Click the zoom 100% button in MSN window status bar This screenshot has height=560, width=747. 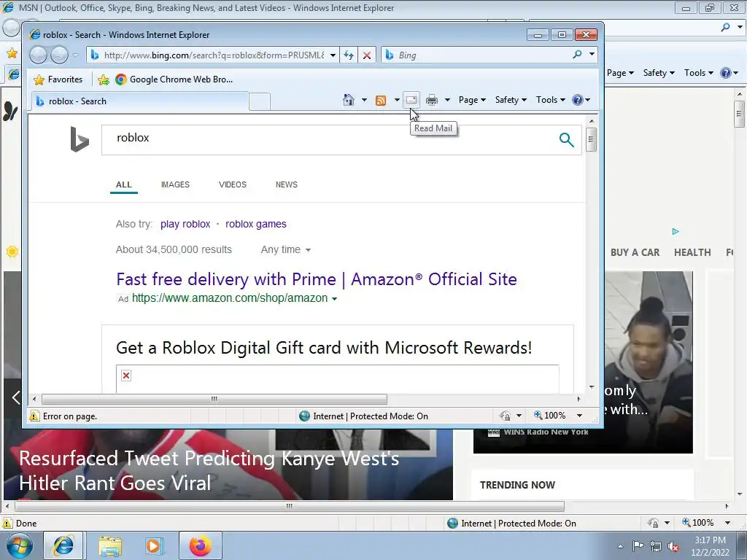pos(698,523)
